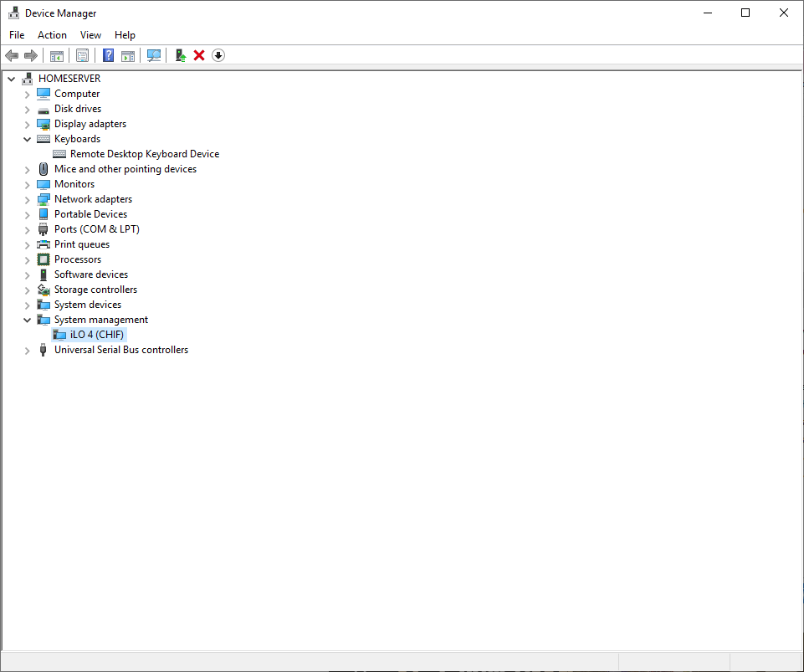Click the Disable device down-arrow icon
The width and height of the screenshot is (804, 672).
[218, 55]
